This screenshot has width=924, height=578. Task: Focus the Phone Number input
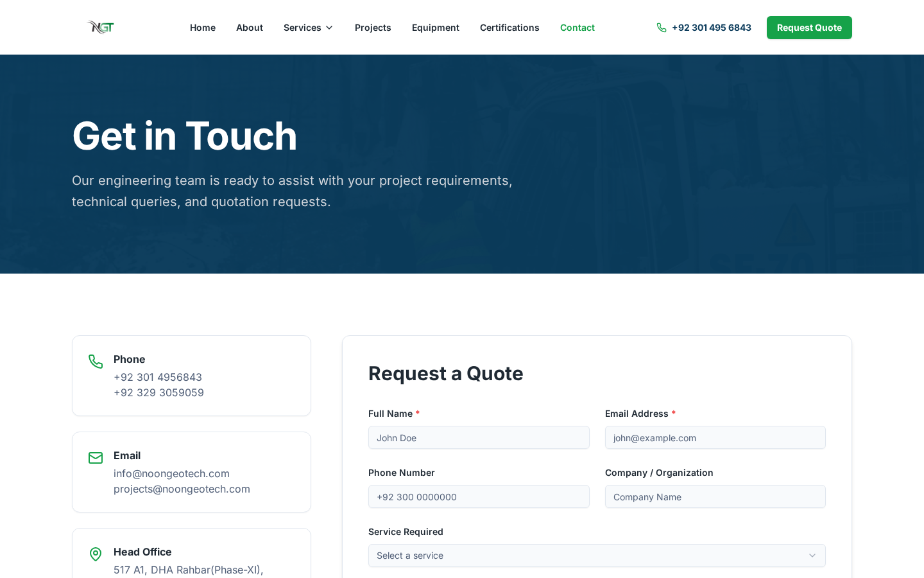coord(479,496)
